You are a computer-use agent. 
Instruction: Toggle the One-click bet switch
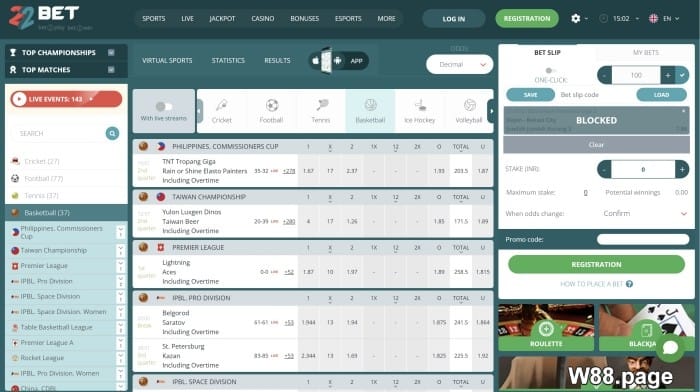click(x=550, y=71)
